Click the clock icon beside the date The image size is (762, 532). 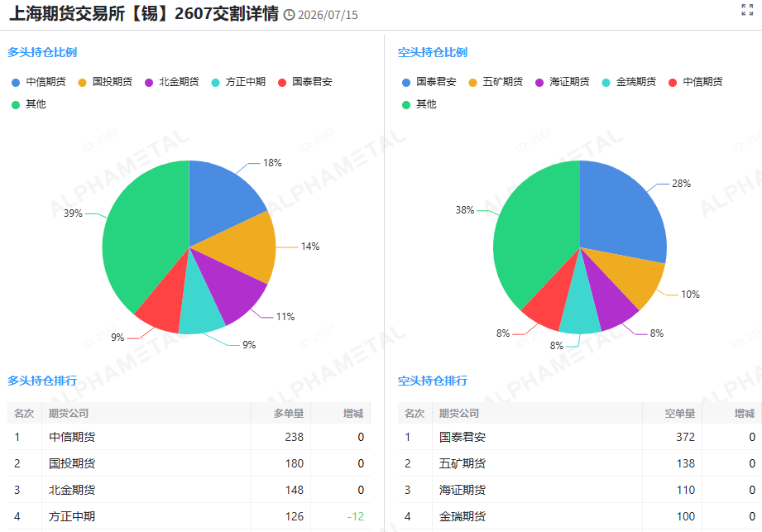(289, 15)
